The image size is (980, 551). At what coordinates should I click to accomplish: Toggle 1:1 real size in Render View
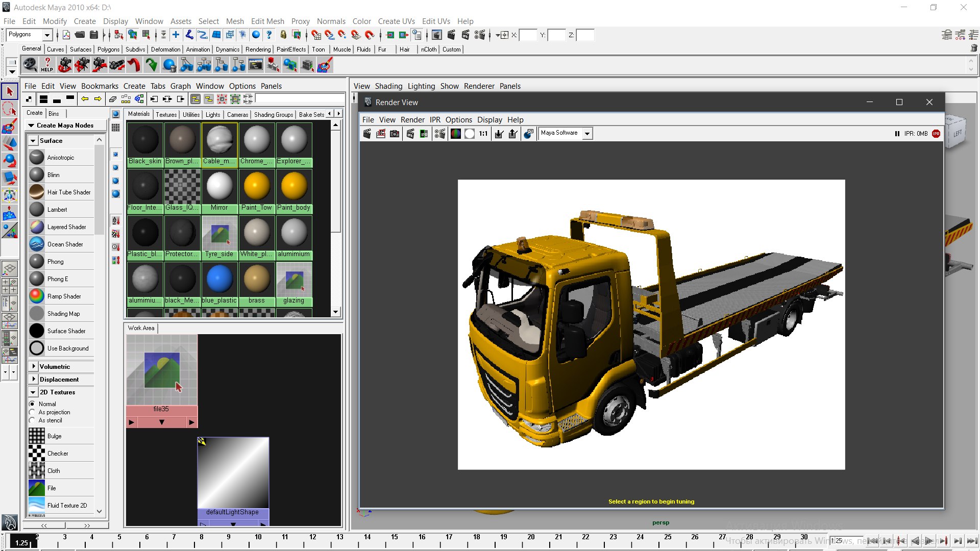(x=483, y=134)
